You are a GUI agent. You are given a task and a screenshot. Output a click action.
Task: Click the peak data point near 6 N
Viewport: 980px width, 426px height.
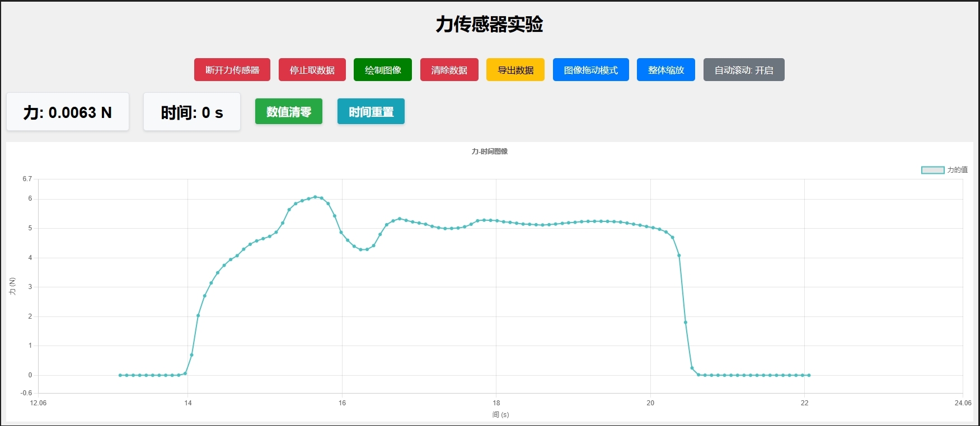[x=315, y=197]
